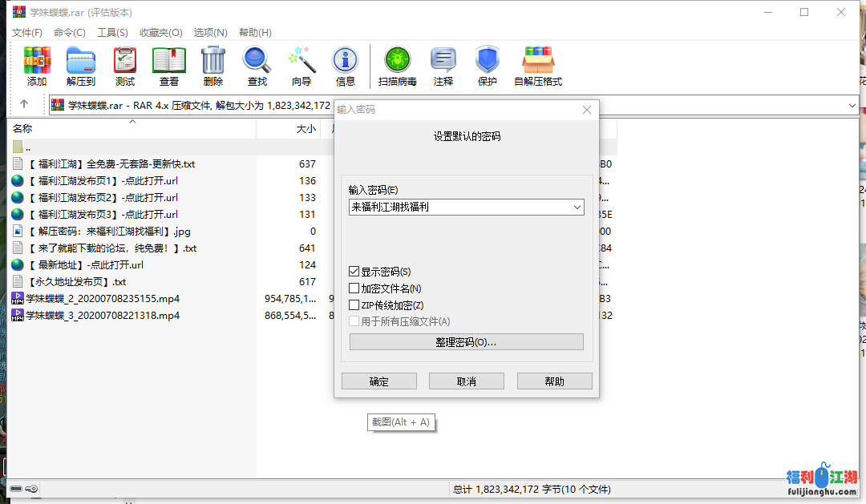This screenshot has height=504, width=866.
Task: Click the key icon in the status bar
Action: pyautogui.click(x=32, y=488)
